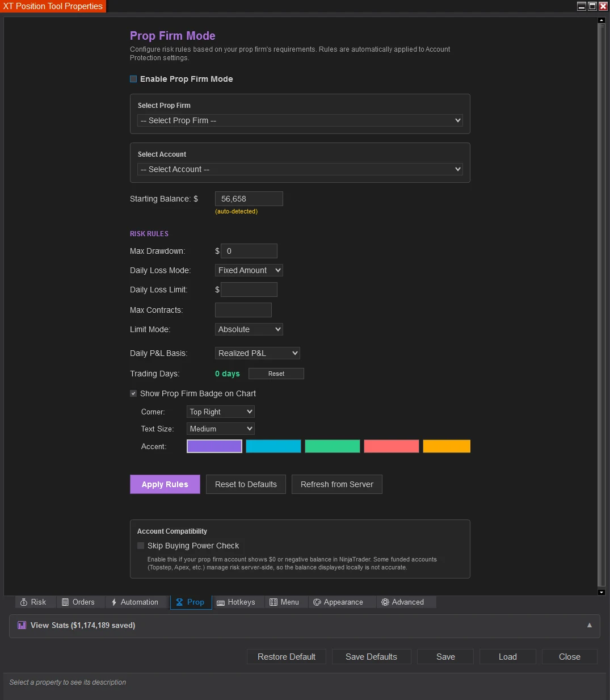Click the lightning bolt icon on Automation tab
Viewport: 610px width, 700px height.
click(113, 602)
